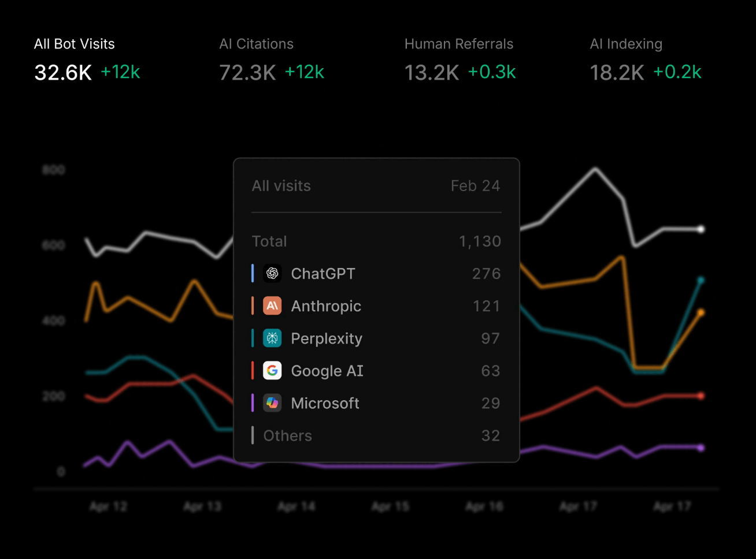Click the 800 y-axis label

tap(53, 170)
